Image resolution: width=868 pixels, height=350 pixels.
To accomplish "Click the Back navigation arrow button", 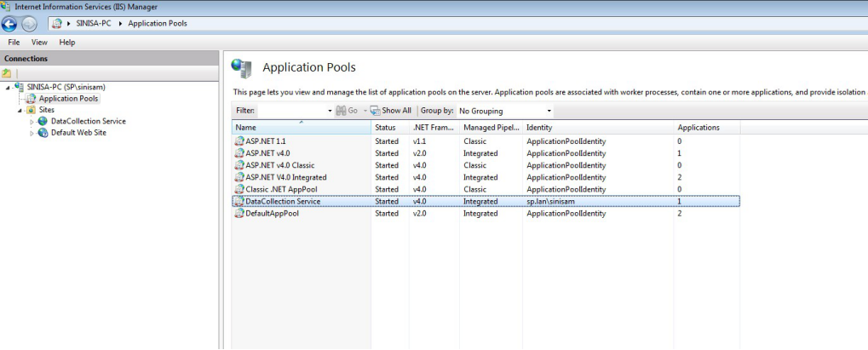I will 9,24.
